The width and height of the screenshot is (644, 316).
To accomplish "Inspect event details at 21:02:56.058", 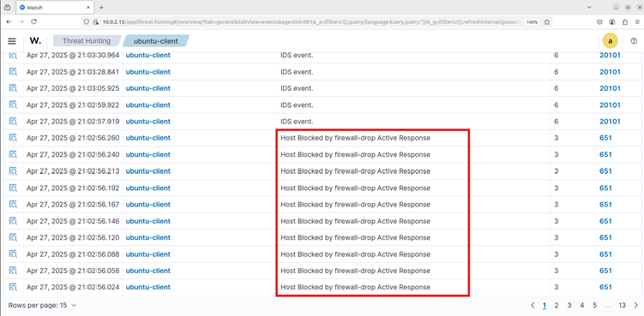I will [13, 271].
